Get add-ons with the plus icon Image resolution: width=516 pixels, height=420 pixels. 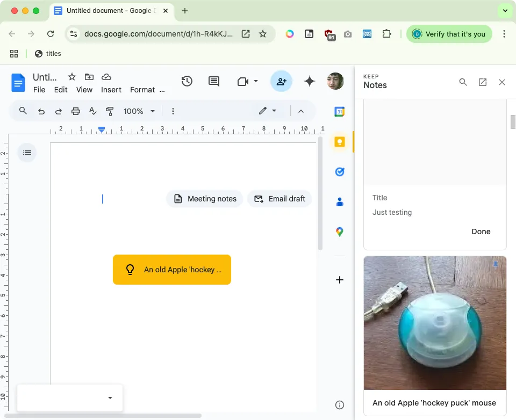(x=340, y=280)
